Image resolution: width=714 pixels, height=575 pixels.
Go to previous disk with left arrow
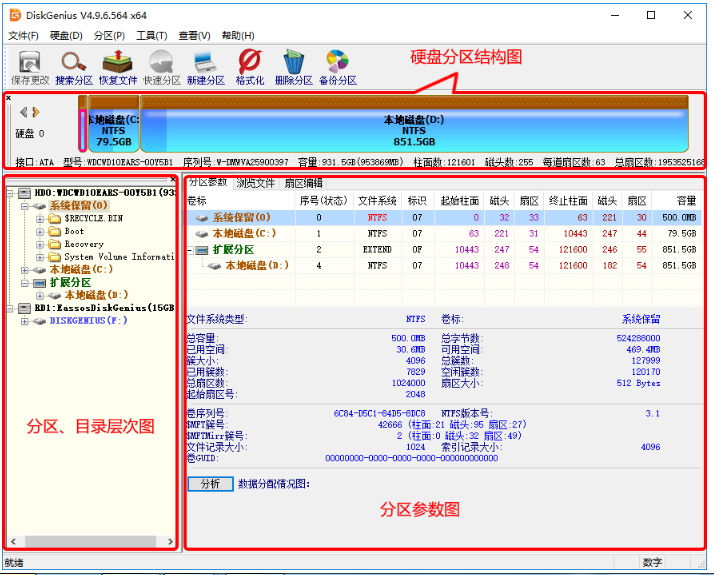pos(24,112)
